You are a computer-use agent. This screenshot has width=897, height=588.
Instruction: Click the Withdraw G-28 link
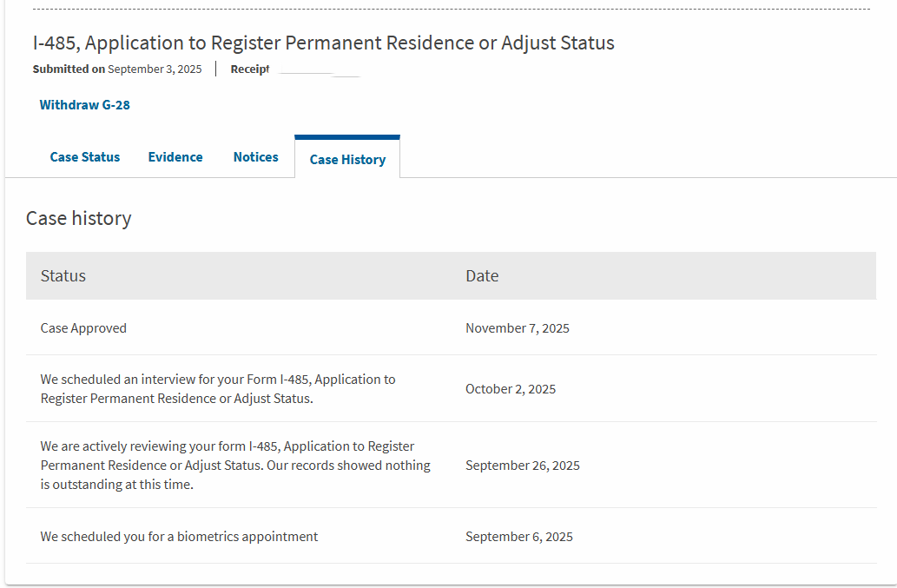(x=85, y=105)
